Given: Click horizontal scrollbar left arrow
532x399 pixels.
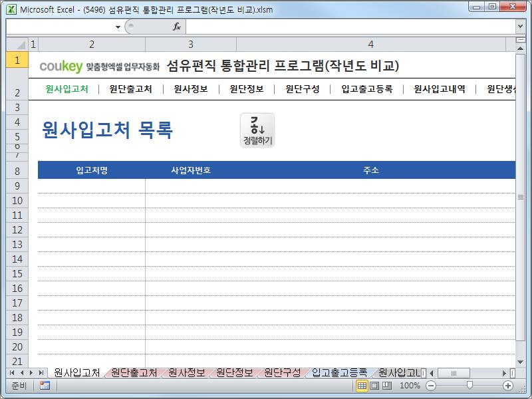Looking at the screenshot, I should 432,373.
